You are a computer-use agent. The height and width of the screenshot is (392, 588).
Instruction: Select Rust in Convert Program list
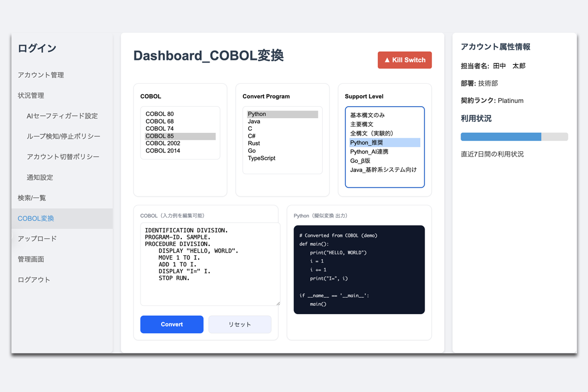click(x=283, y=143)
